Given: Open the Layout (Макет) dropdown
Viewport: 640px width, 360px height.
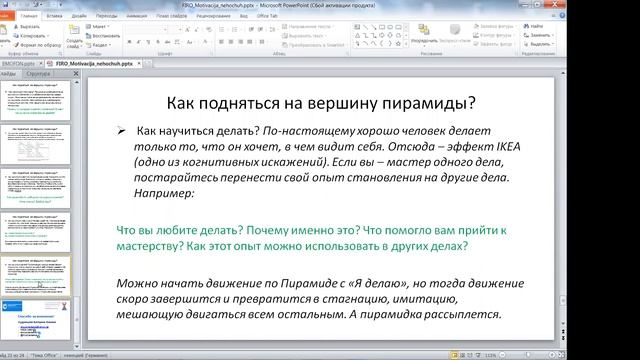Looking at the screenshot, I should 98,27.
